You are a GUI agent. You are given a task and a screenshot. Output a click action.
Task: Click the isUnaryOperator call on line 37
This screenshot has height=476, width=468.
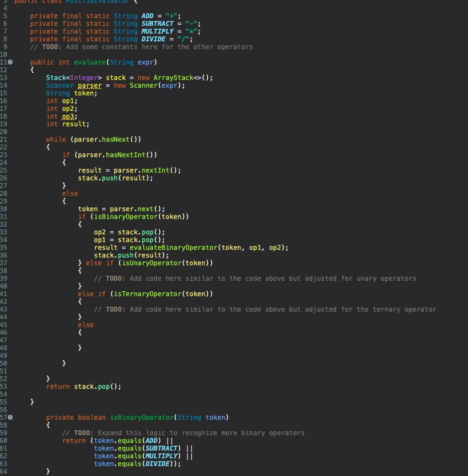coord(152,263)
